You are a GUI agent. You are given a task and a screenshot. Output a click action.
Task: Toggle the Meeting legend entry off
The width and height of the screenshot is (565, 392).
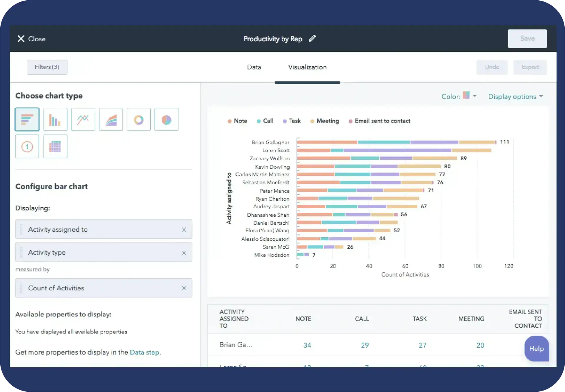pos(325,121)
